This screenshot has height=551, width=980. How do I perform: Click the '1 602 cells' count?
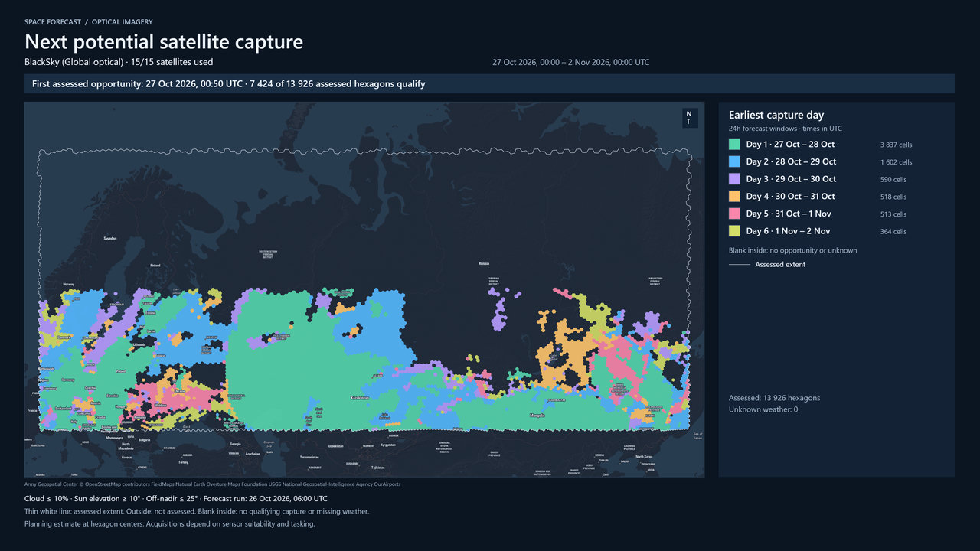[896, 162]
